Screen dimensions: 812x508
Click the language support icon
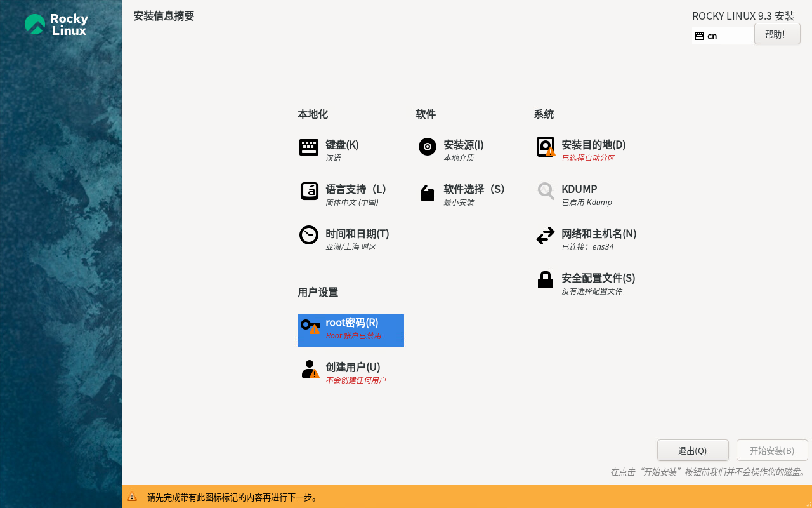[309, 191]
